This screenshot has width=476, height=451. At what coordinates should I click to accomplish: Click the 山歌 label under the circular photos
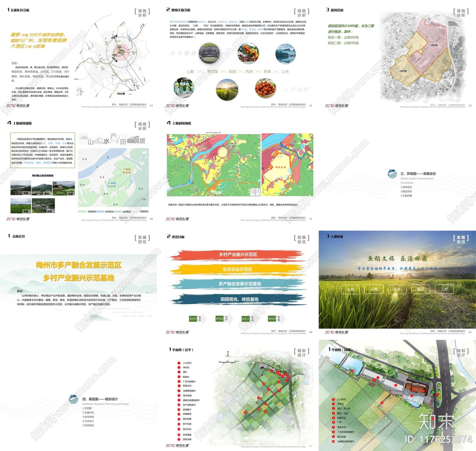190,72
